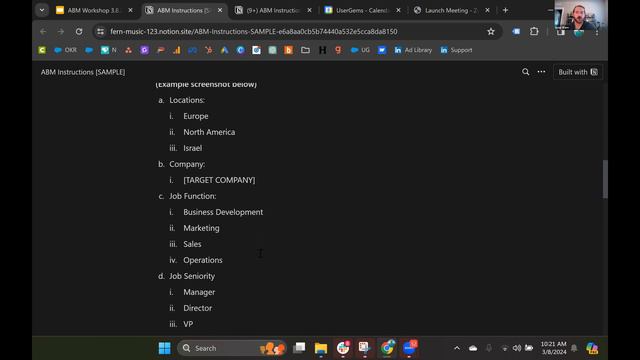This screenshot has height=360, width=640.
Task: Open the green C bookmark icon
Action: (x=42, y=50)
